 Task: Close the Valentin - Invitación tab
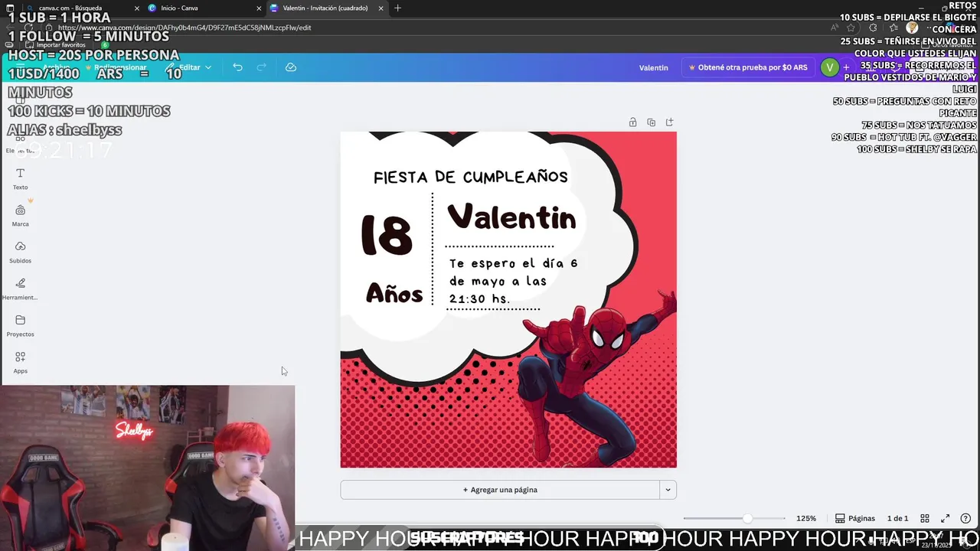[x=381, y=8]
